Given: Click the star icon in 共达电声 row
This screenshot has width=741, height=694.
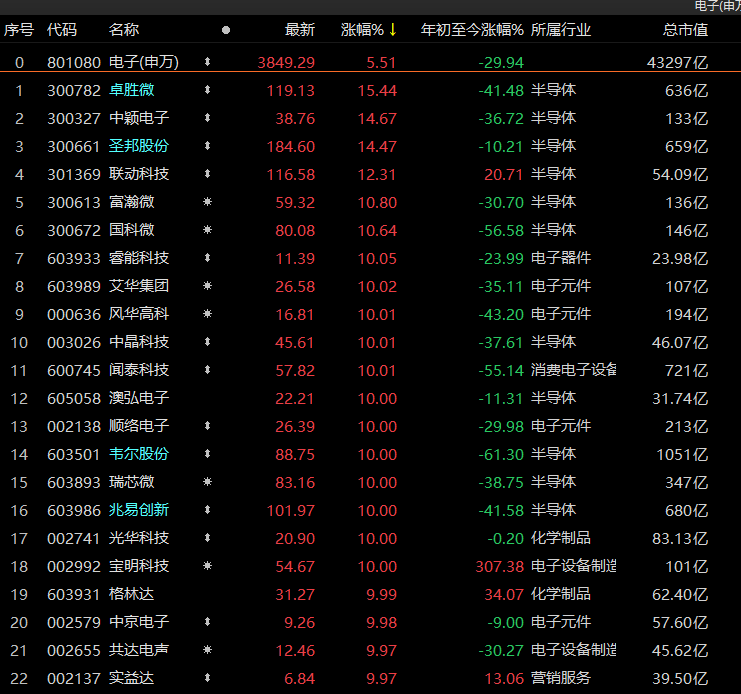Looking at the screenshot, I should pos(207,650).
